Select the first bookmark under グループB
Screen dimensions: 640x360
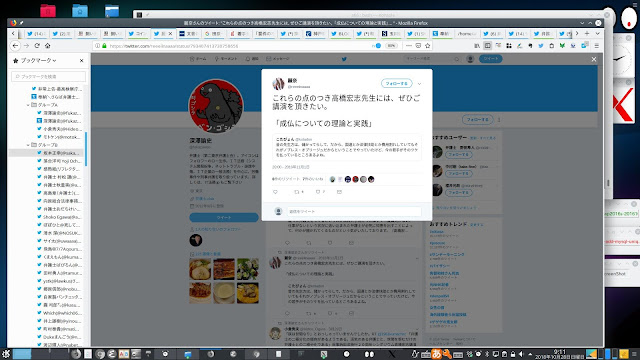(x=59, y=153)
